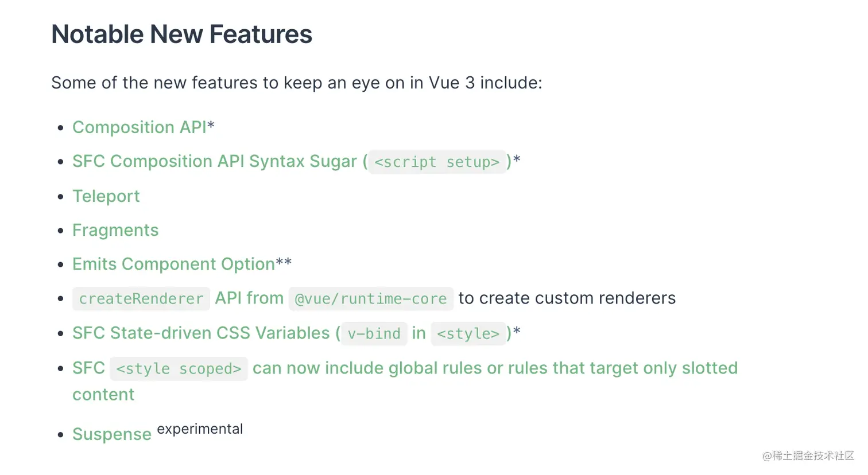Open the SFC Composition API Syntax Sugar link
The image size is (868, 475).
click(215, 162)
